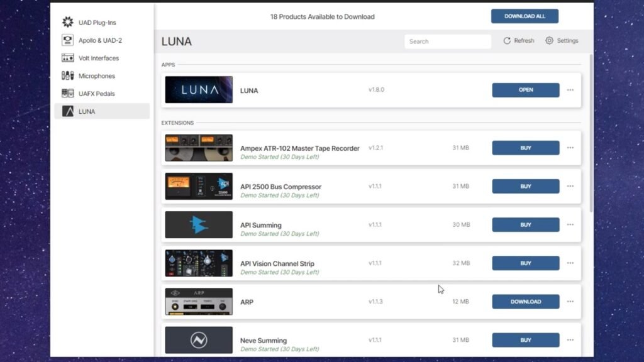Click the 'API Vision Channel Strip' title
This screenshot has height=362, width=644.
[x=277, y=263]
